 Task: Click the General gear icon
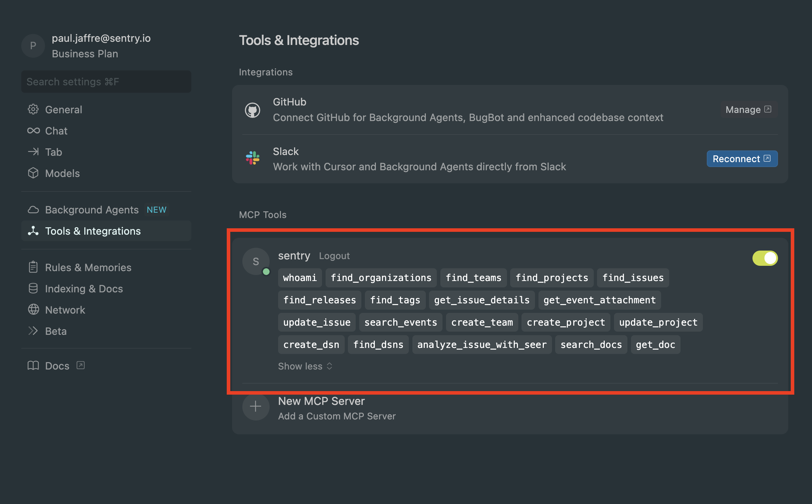pos(33,109)
